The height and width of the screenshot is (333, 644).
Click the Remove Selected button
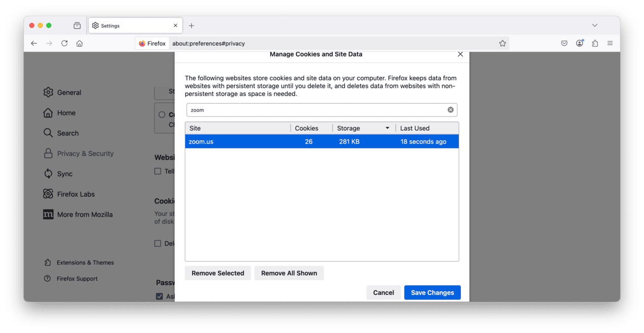click(218, 273)
